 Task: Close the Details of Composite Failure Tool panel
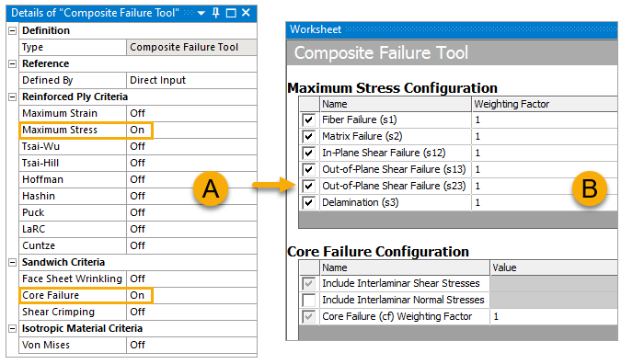coord(246,13)
